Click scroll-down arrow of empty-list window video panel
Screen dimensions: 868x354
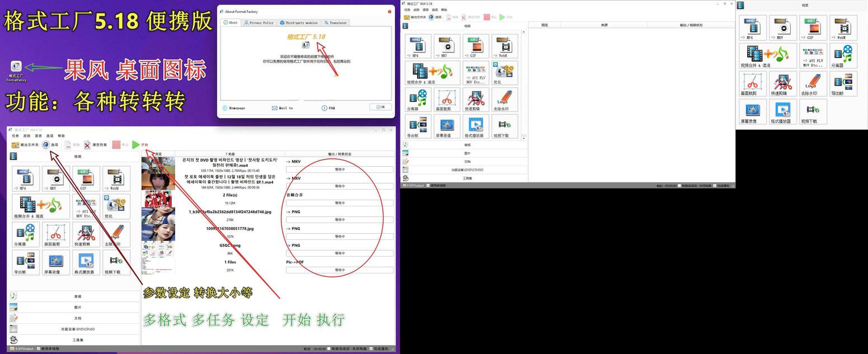524,138
